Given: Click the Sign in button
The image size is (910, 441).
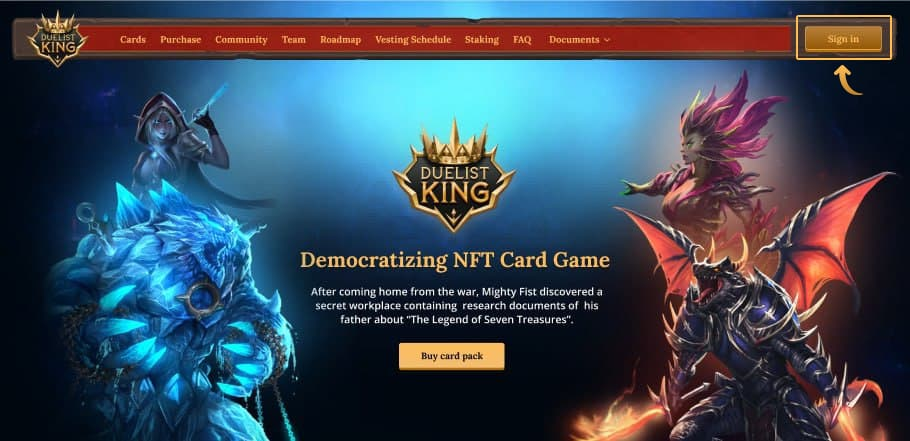Looking at the screenshot, I should 843,39.
